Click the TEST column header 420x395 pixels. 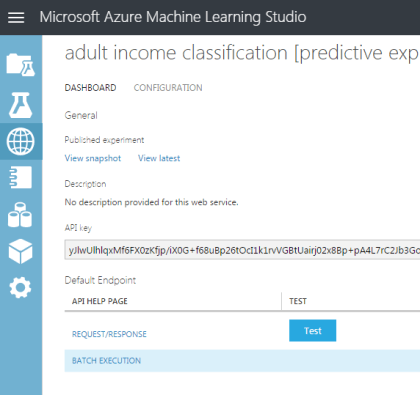click(x=298, y=301)
